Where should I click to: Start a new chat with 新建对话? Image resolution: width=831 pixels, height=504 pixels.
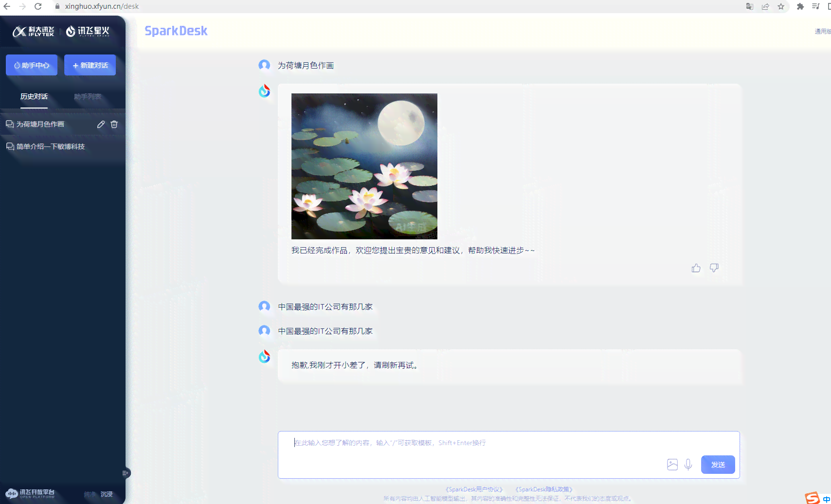point(90,65)
